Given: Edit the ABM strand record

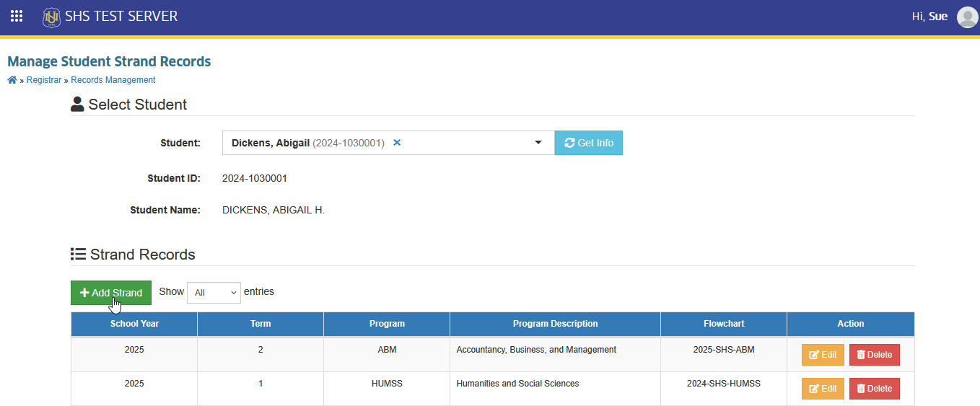Looking at the screenshot, I should click(x=823, y=355).
